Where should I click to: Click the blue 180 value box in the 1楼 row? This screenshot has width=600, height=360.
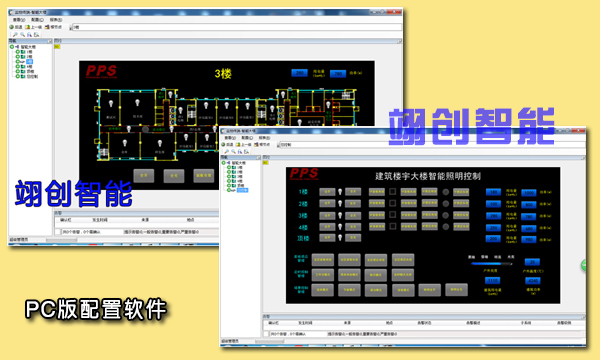(493, 192)
